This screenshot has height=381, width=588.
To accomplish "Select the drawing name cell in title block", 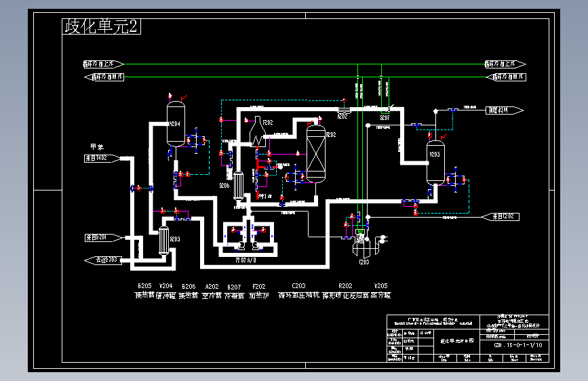I will click(456, 341).
